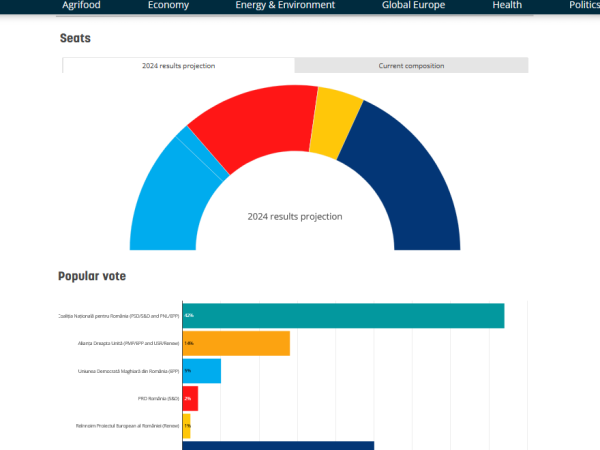Open the Politics section

point(584,5)
